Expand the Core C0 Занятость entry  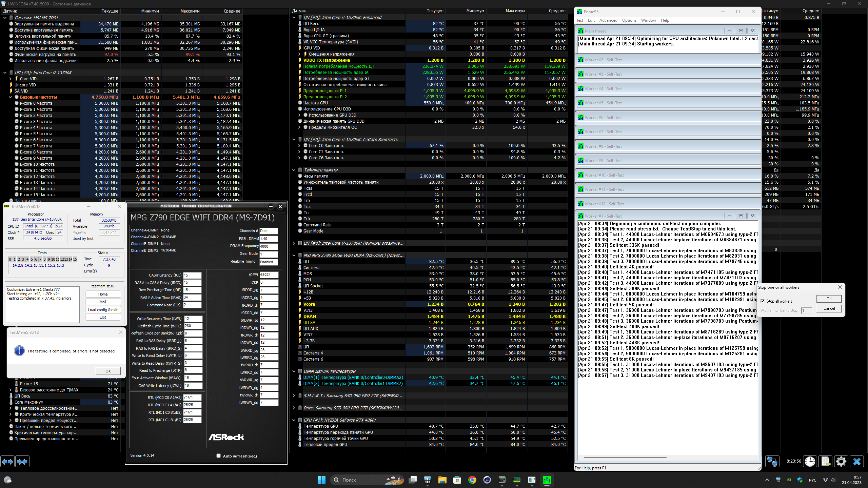pyautogui.click(x=299, y=146)
